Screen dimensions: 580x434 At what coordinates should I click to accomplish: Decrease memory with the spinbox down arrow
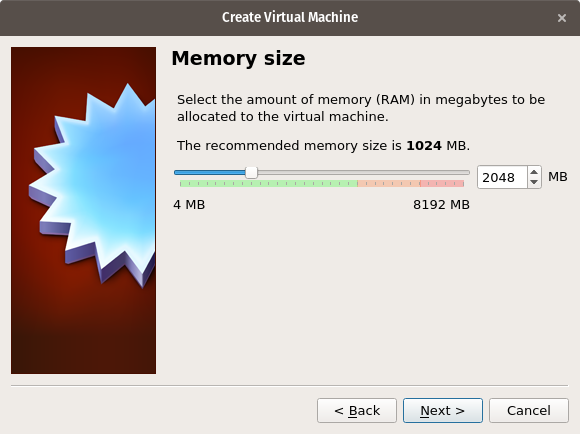pyautogui.click(x=534, y=182)
